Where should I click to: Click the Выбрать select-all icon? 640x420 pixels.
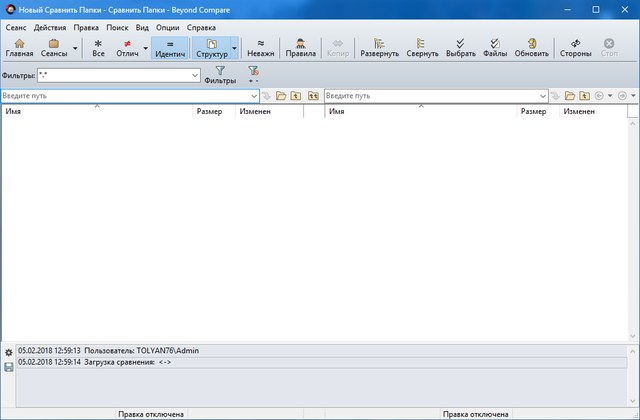click(x=460, y=47)
